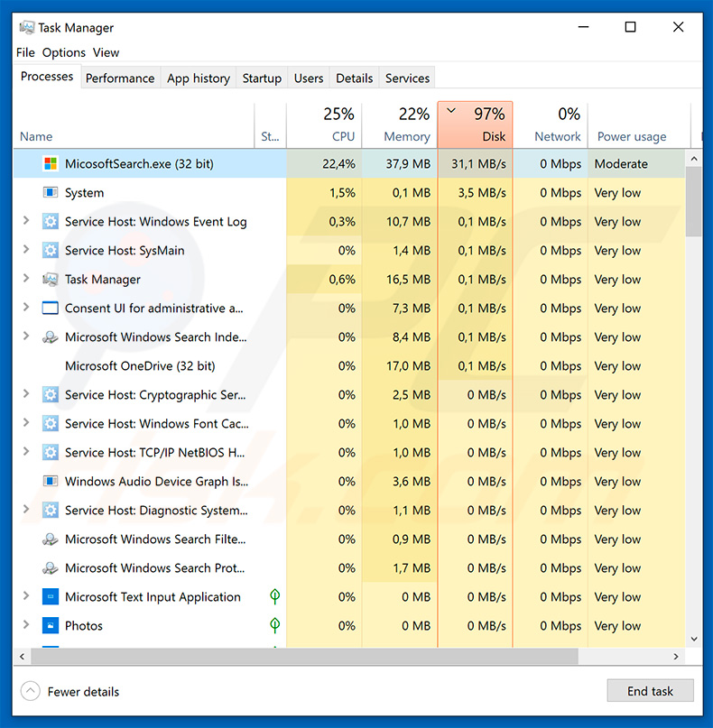Click the System process icon
This screenshot has width=713, height=728.
(51, 193)
